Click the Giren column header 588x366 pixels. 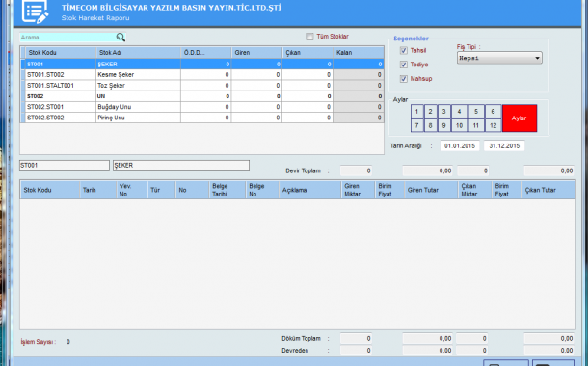(x=256, y=52)
